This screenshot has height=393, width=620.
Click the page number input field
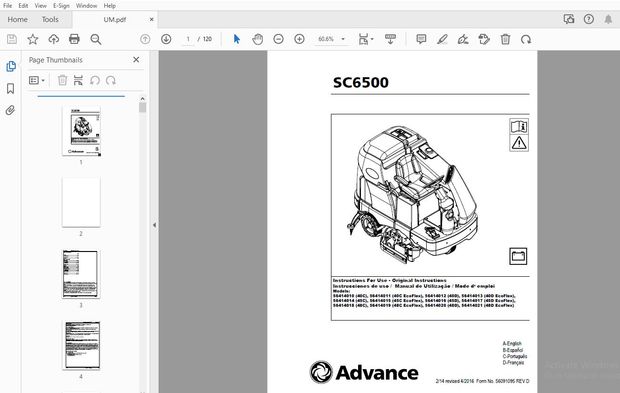click(188, 39)
